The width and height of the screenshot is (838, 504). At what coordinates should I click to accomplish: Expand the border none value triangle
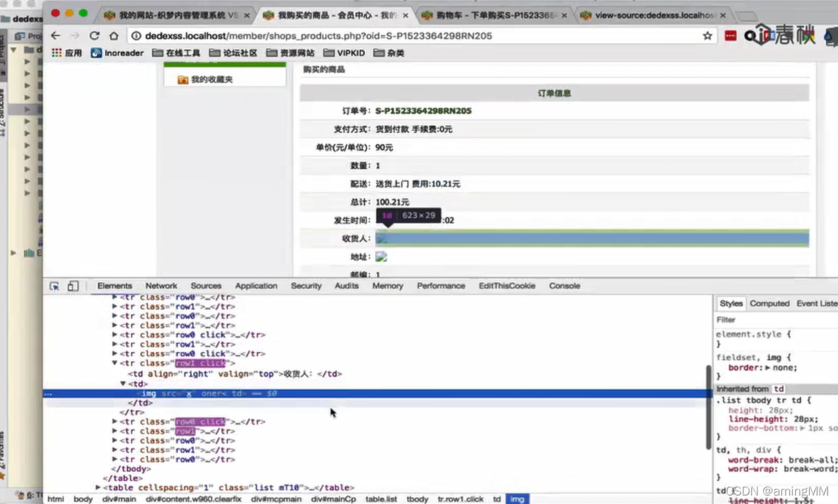click(766, 368)
